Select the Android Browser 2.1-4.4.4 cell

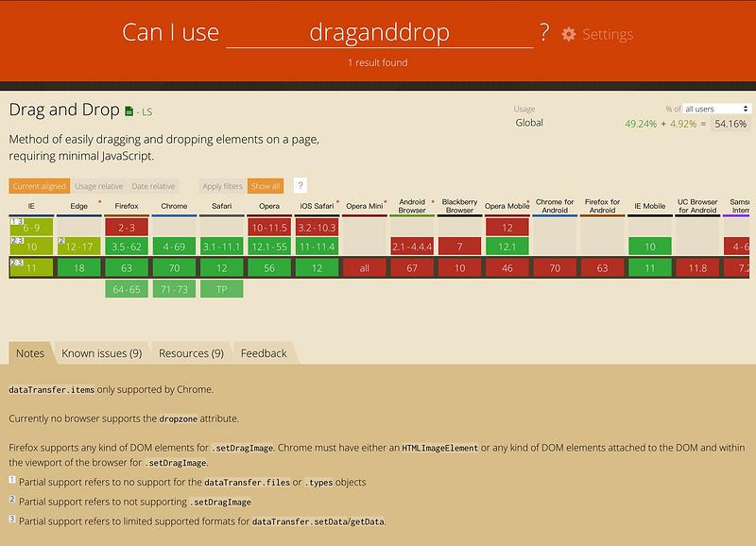[x=412, y=247]
